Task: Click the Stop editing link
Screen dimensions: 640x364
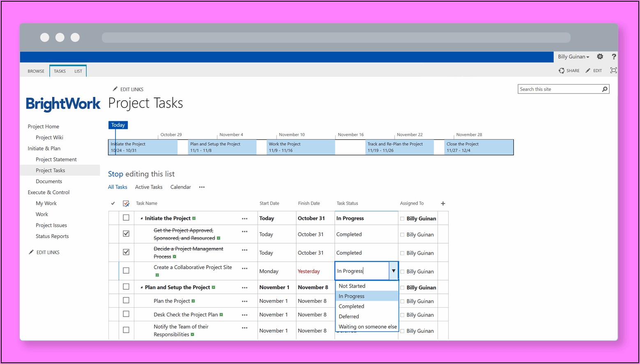Action: [x=115, y=174]
